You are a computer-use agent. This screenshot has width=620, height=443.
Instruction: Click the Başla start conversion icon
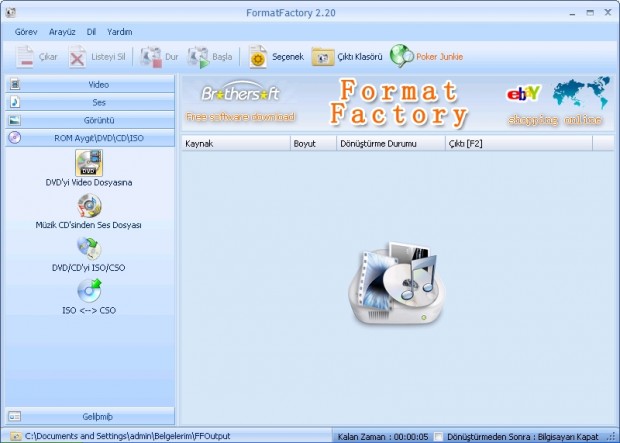tap(198, 57)
